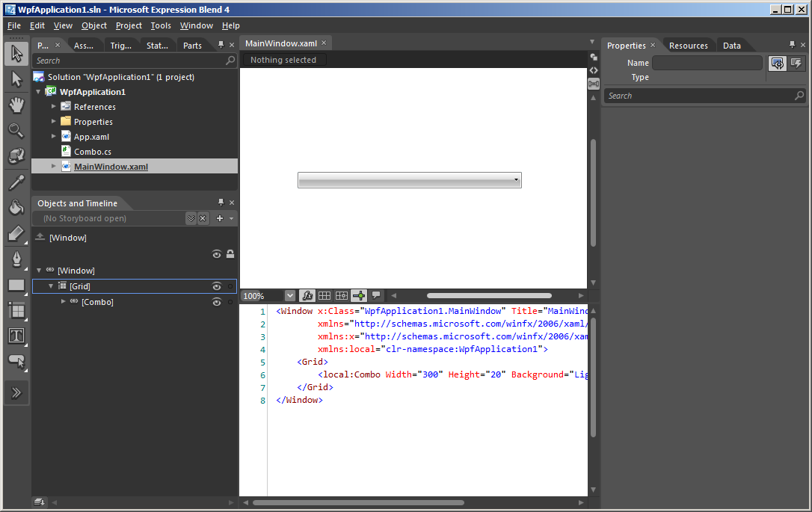Open the Assets chevron button

click(x=16, y=392)
